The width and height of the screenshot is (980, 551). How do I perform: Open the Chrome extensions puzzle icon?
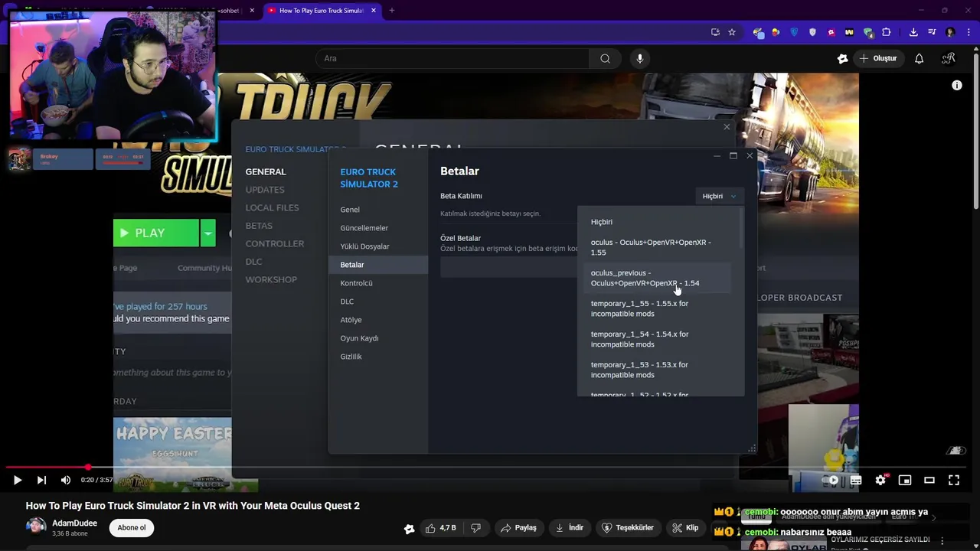tap(887, 32)
